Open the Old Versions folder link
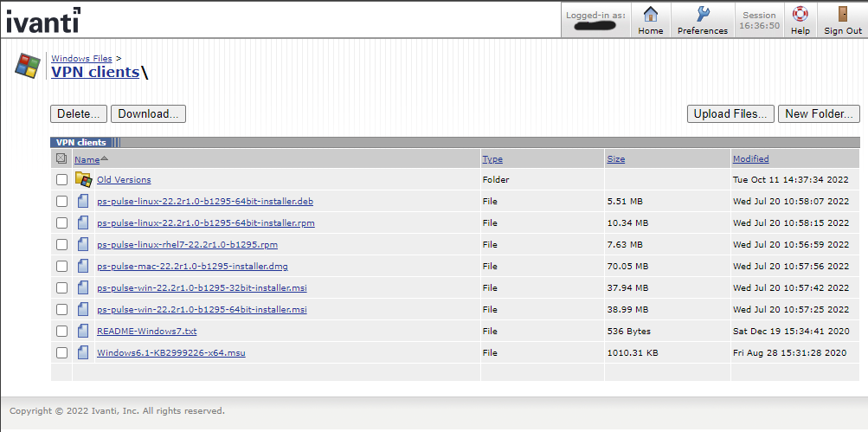The width and height of the screenshot is (868, 432). pos(124,179)
